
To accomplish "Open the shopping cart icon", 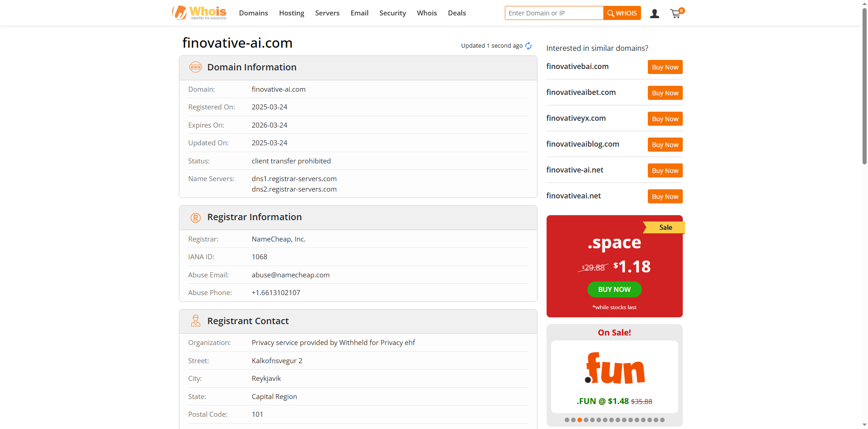I will (x=676, y=14).
